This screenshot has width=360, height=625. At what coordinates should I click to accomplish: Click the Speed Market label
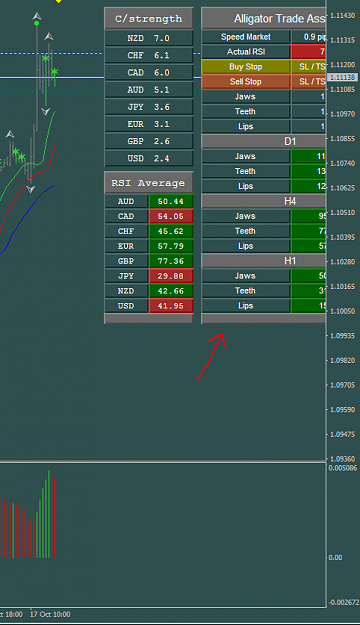pyautogui.click(x=246, y=37)
